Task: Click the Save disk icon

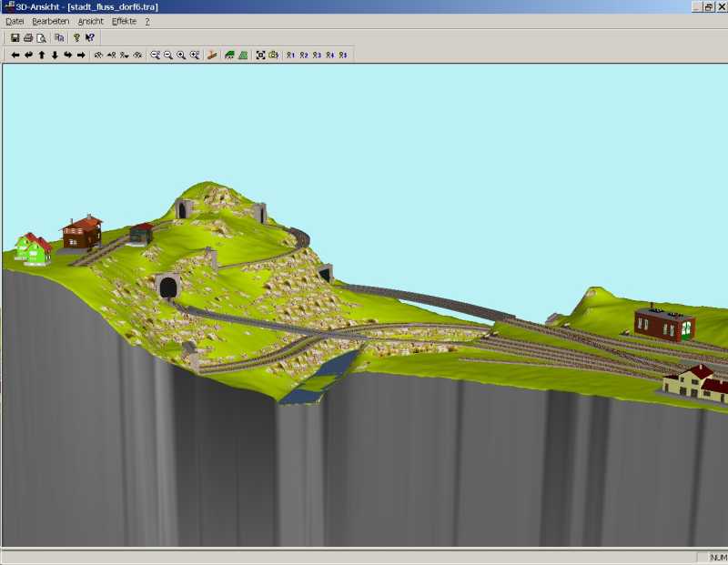Action: pos(15,37)
